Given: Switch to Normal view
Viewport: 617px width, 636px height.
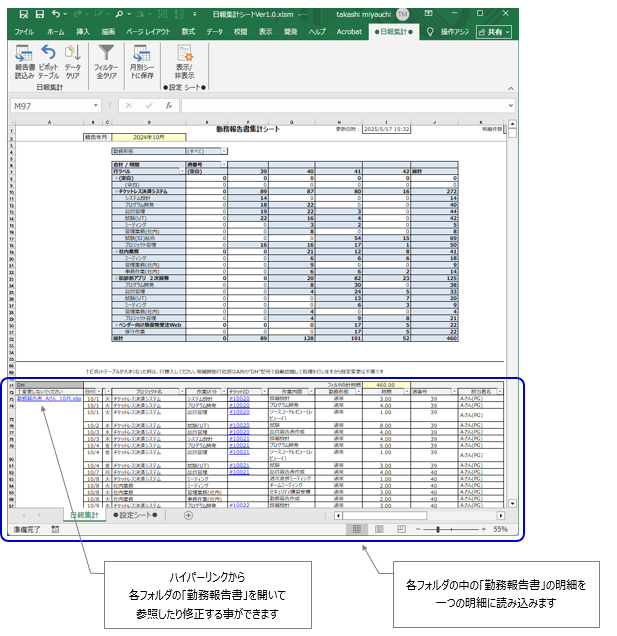Looking at the screenshot, I should tap(357, 529).
